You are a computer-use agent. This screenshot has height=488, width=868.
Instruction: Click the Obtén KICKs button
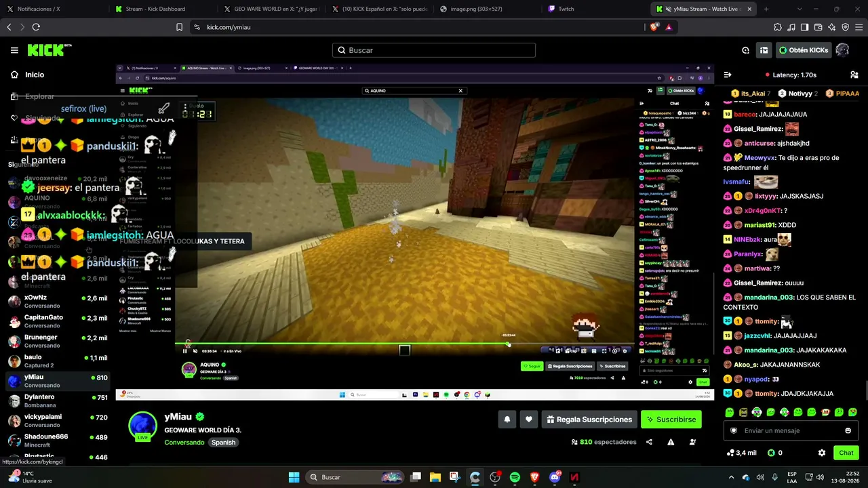[x=804, y=50]
